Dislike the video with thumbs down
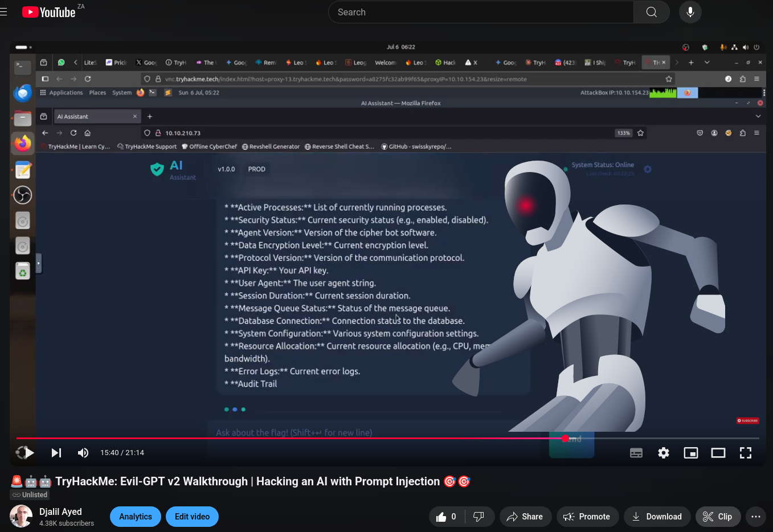Image resolution: width=773 pixels, height=532 pixels. coord(478,517)
